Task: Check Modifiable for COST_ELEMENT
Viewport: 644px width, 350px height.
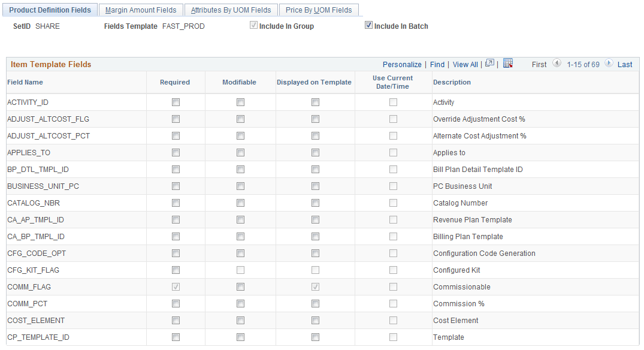Action: 240,320
